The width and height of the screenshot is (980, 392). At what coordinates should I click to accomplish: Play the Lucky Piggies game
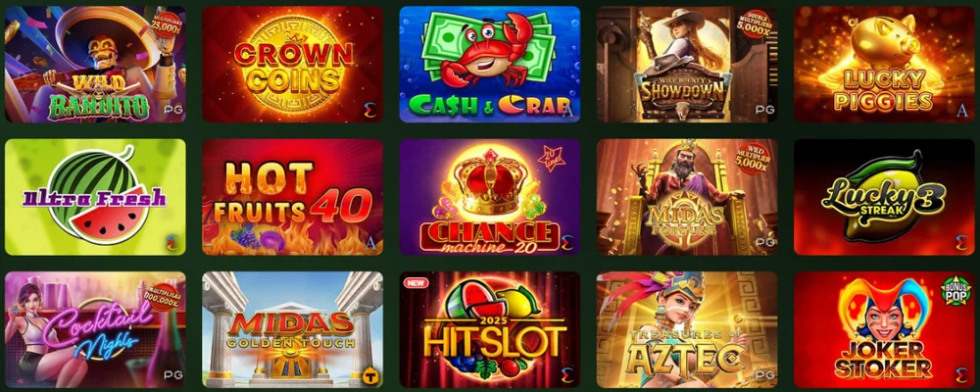pos(884,65)
